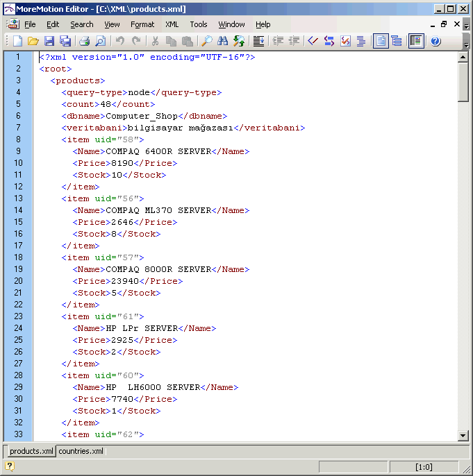Image resolution: width=473 pixels, height=476 pixels.
Task: Click price value 23940
Action: [x=125, y=281]
